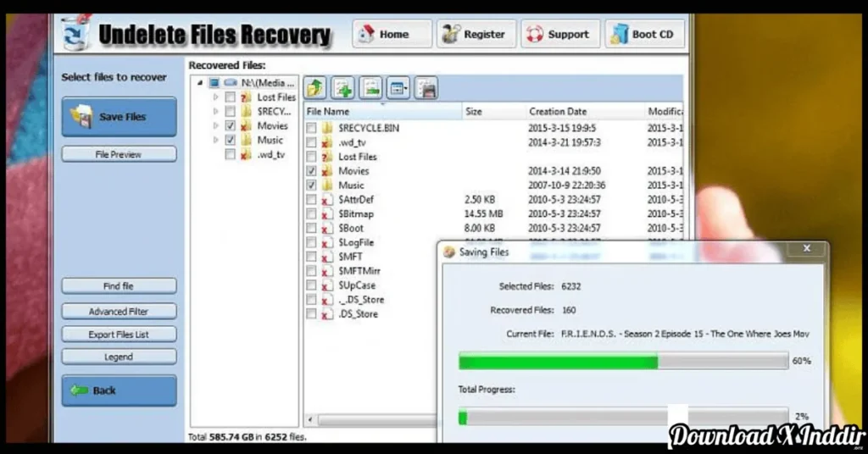Show the Legend

click(x=119, y=357)
